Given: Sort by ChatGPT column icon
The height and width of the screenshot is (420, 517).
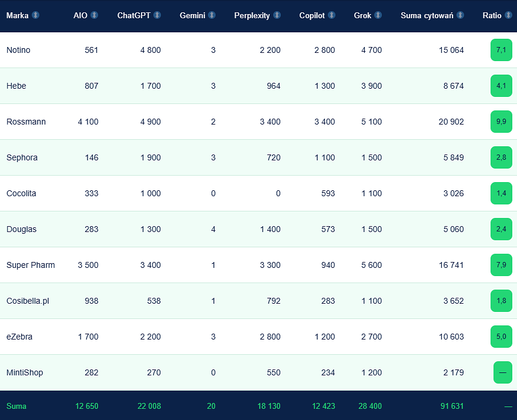Looking at the screenshot, I should click(x=157, y=15).
